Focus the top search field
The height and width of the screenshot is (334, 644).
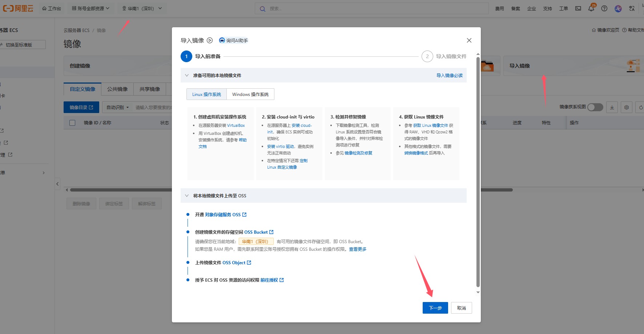(x=372, y=8)
